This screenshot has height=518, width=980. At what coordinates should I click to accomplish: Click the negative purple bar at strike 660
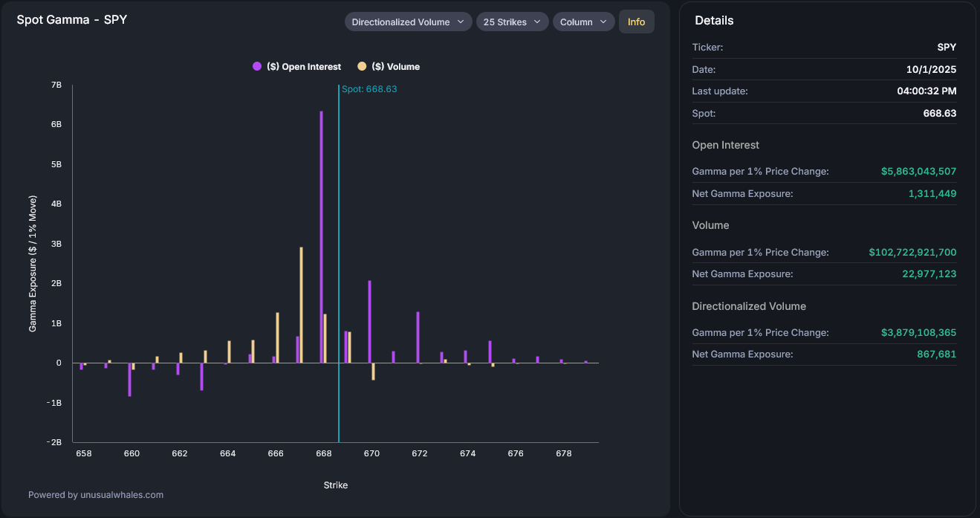[x=129, y=379]
